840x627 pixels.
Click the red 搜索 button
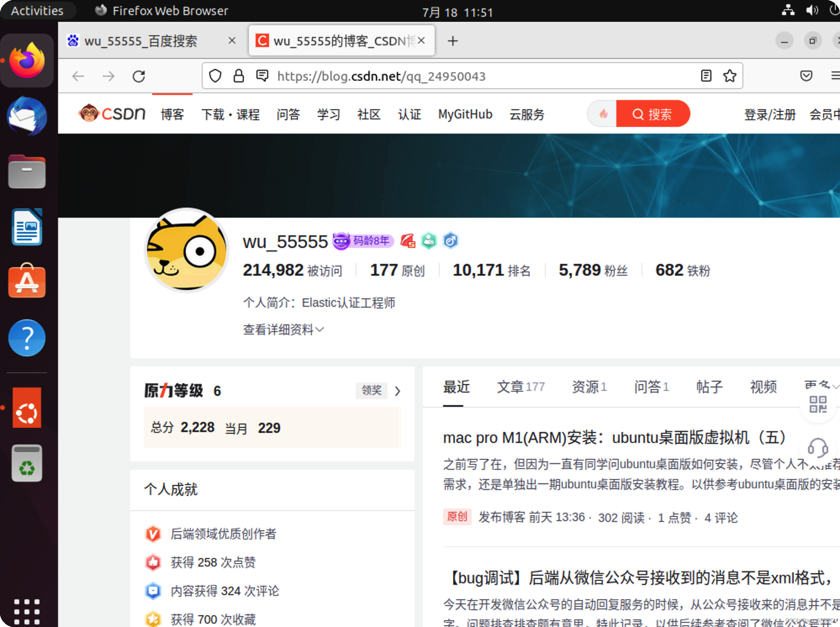click(652, 114)
